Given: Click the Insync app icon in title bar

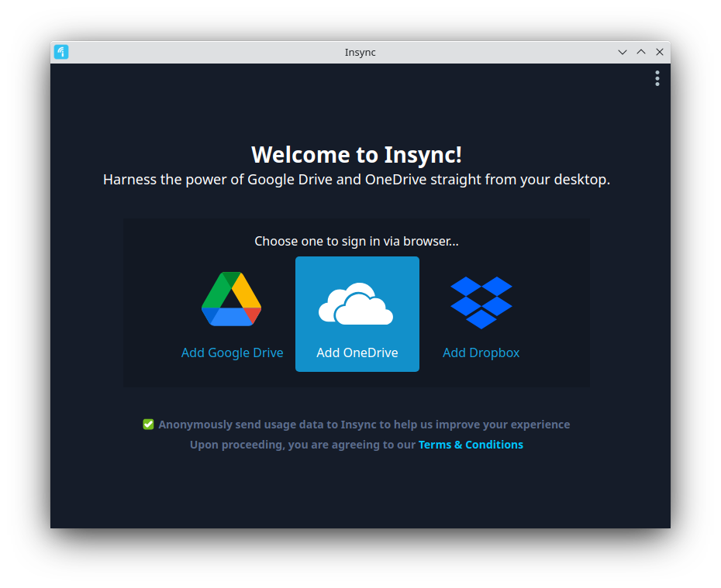Looking at the screenshot, I should [x=61, y=52].
